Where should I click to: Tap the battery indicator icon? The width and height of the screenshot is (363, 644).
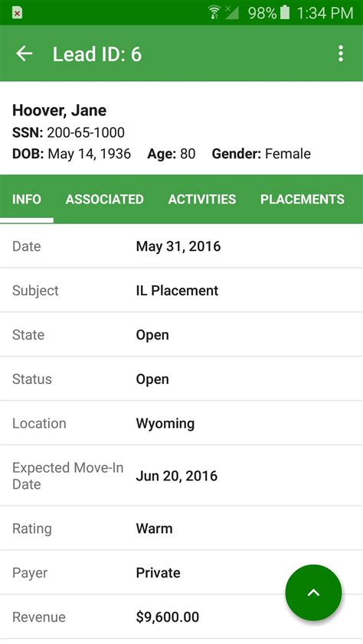(284, 13)
